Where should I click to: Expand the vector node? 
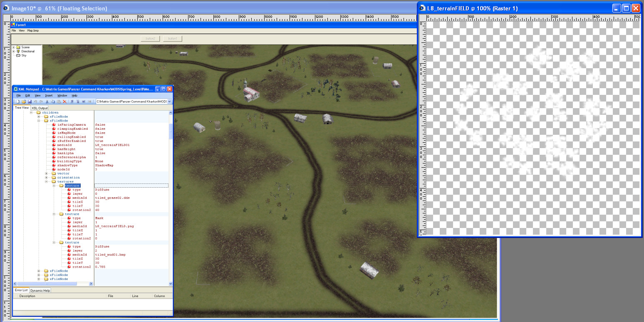point(47,173)
